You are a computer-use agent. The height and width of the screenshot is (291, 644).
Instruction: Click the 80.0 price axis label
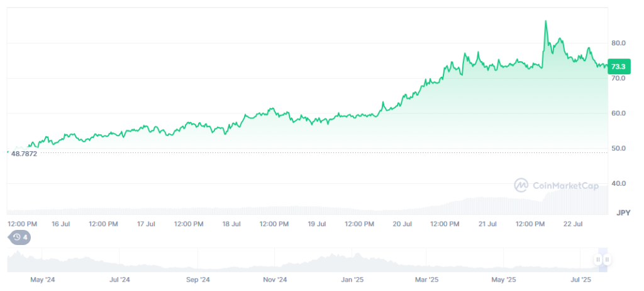pos(618,43)
